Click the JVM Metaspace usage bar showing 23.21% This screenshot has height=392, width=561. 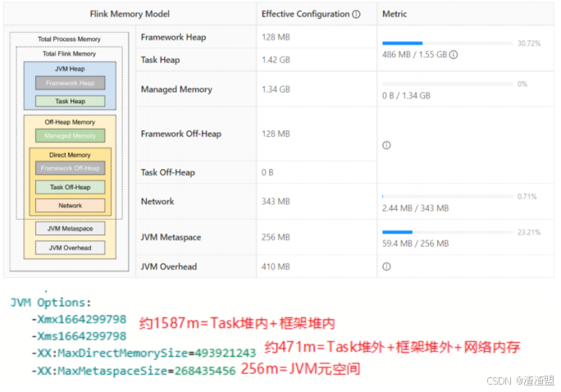[x=447, y=232]
